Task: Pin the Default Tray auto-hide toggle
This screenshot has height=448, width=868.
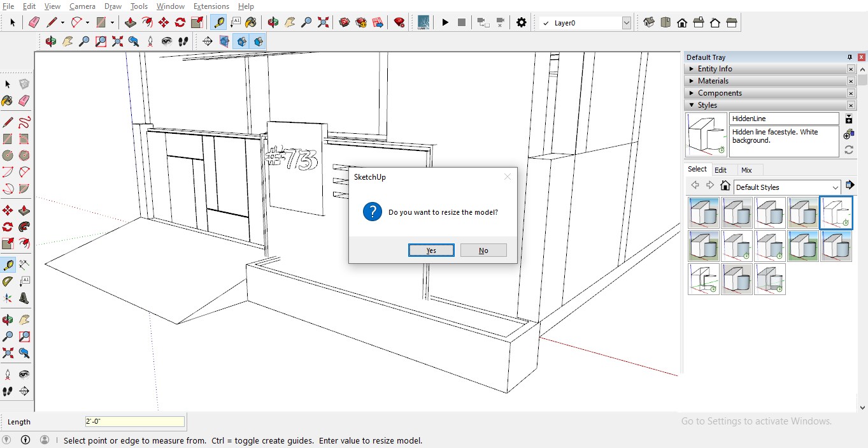Action: point(850,57)
